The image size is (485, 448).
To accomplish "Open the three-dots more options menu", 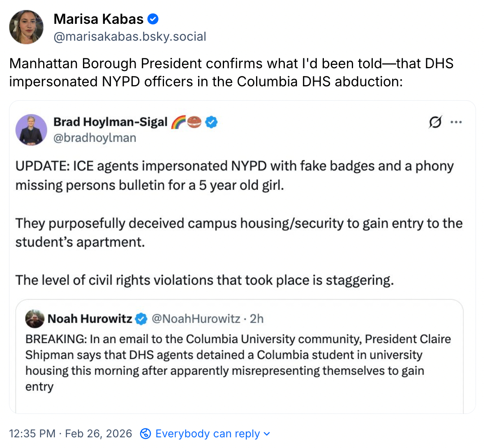I will [x=456, y=122].
